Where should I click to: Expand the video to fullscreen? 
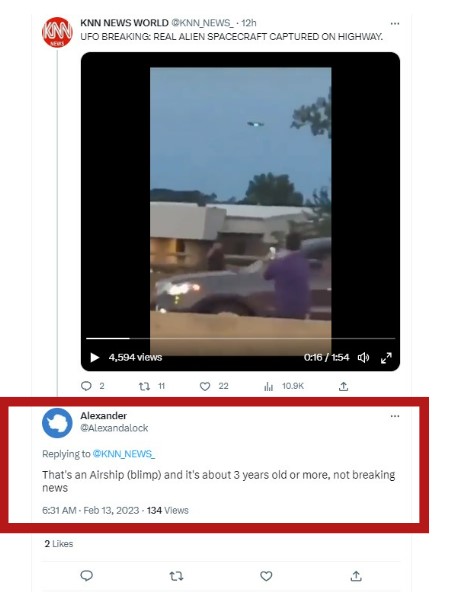coord(386,358)
